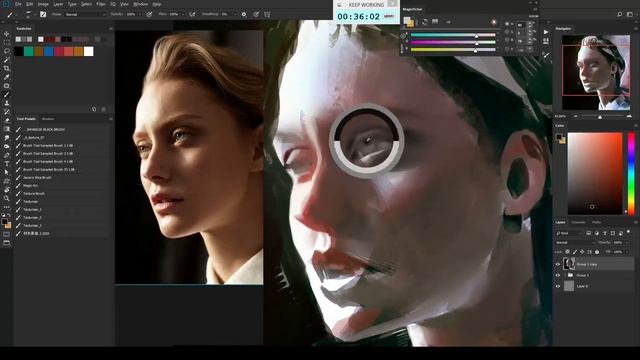Select the Crop tool
Screen dimensions: 640x360
click(x=7, y=68)
